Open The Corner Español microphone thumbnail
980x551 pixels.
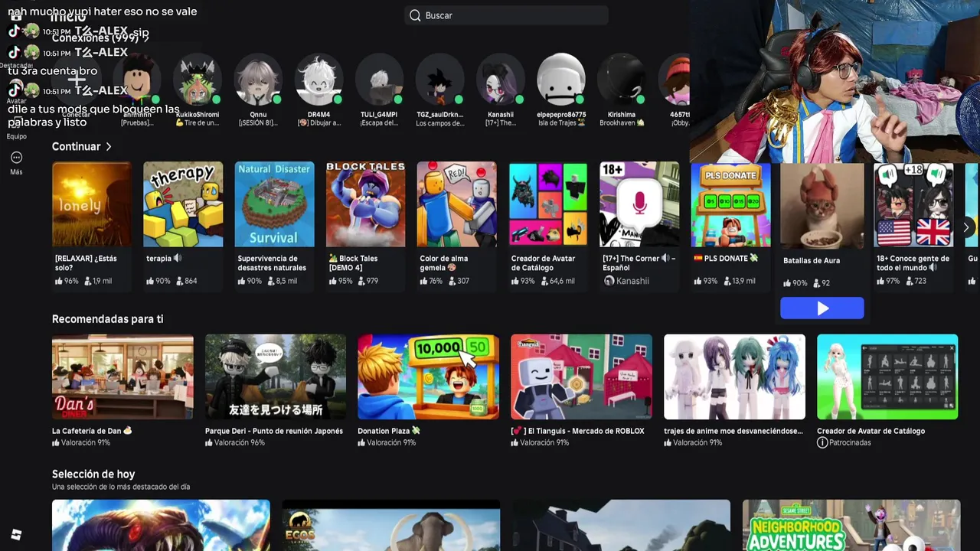(639, 204)
